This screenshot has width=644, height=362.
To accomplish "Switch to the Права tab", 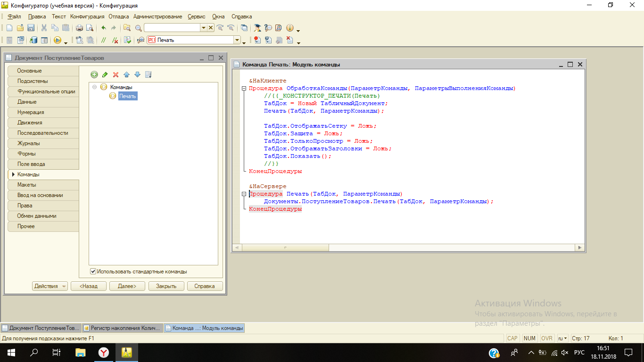I will pos(43,206).
